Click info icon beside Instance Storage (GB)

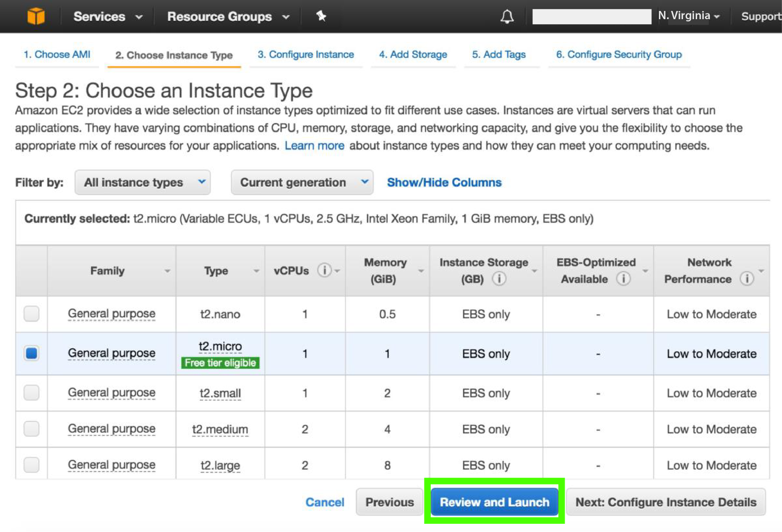point(499,279)
